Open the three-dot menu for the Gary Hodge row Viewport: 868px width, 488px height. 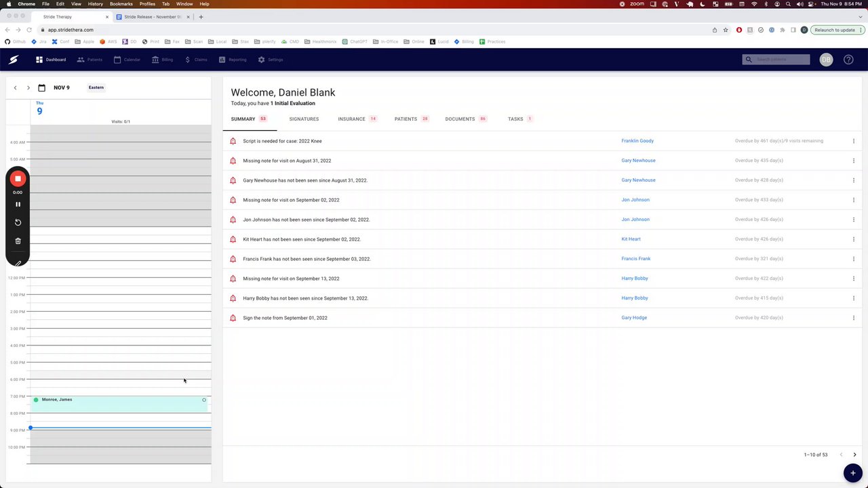coord(854,318)
